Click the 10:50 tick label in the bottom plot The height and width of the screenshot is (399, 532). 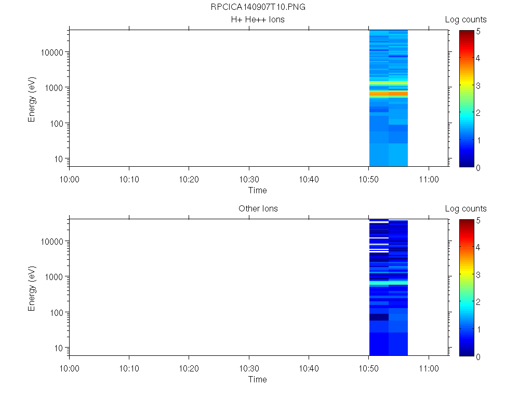coord(369,368)
